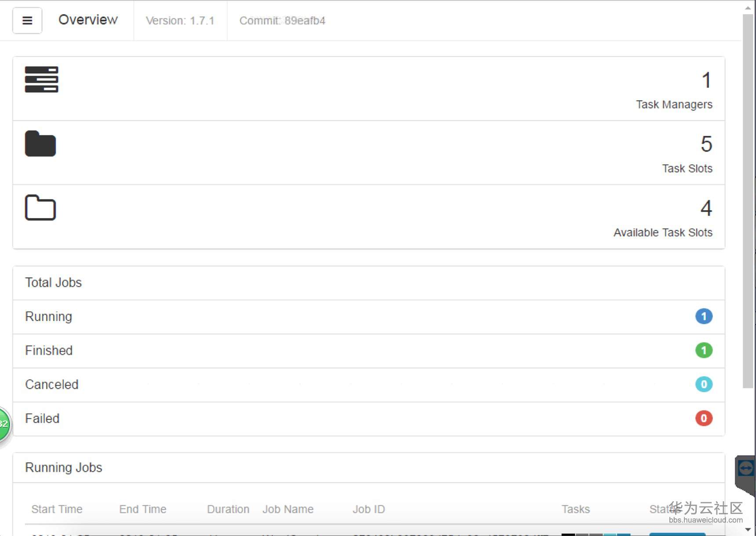Click the TeamViewer side panel icon
756x536 pixels.
745,468
